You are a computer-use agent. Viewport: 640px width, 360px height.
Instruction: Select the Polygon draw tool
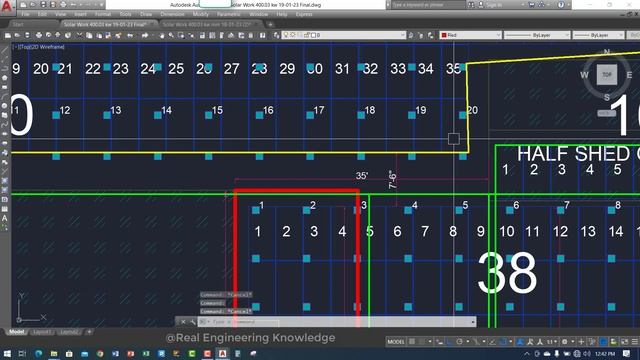4,78
